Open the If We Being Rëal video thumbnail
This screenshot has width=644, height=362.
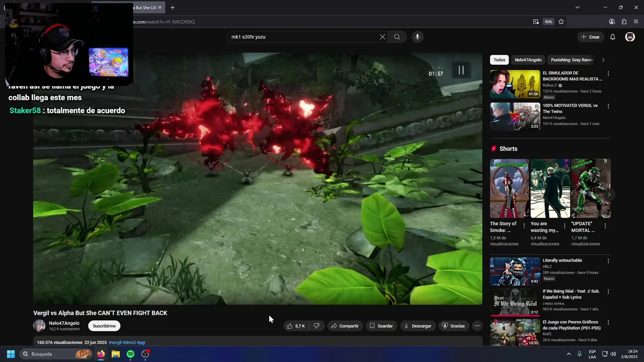coord(515,302)
